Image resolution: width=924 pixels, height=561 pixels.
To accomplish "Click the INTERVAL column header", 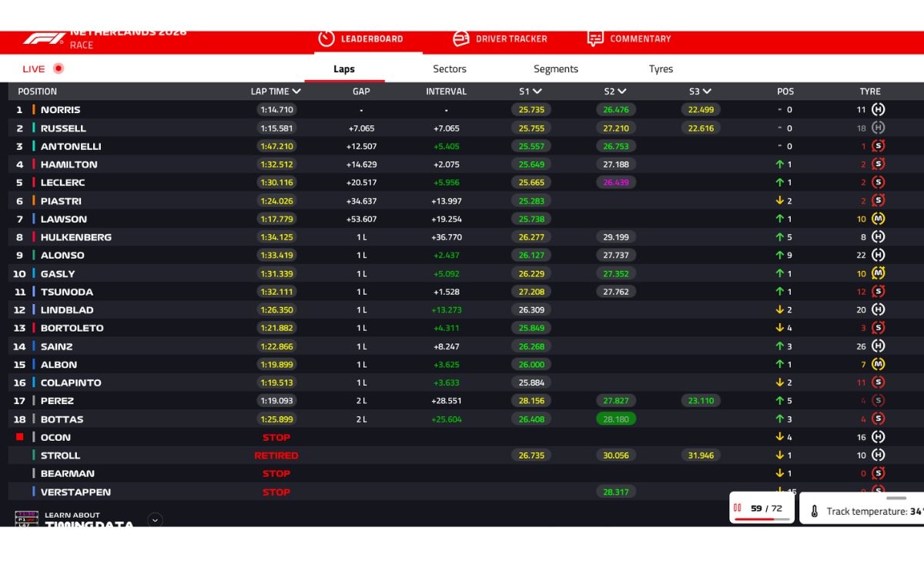I will [447, 91].
